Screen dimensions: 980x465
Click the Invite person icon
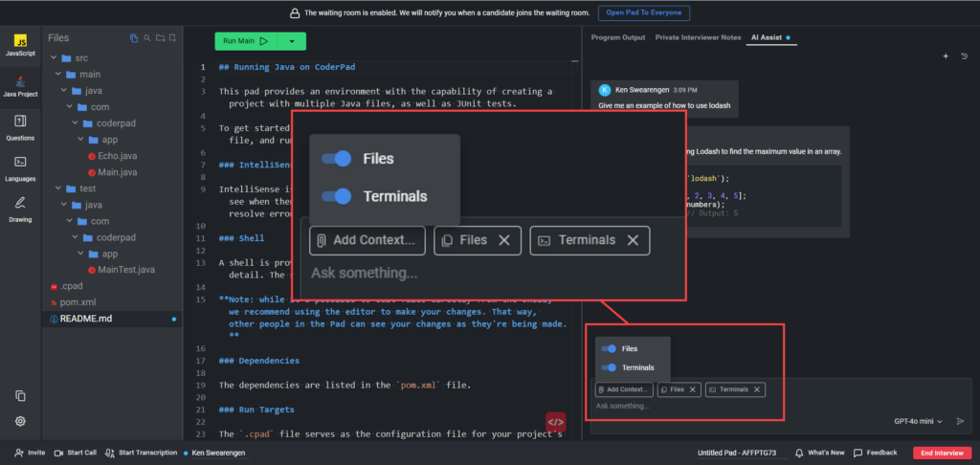(19, 453)
